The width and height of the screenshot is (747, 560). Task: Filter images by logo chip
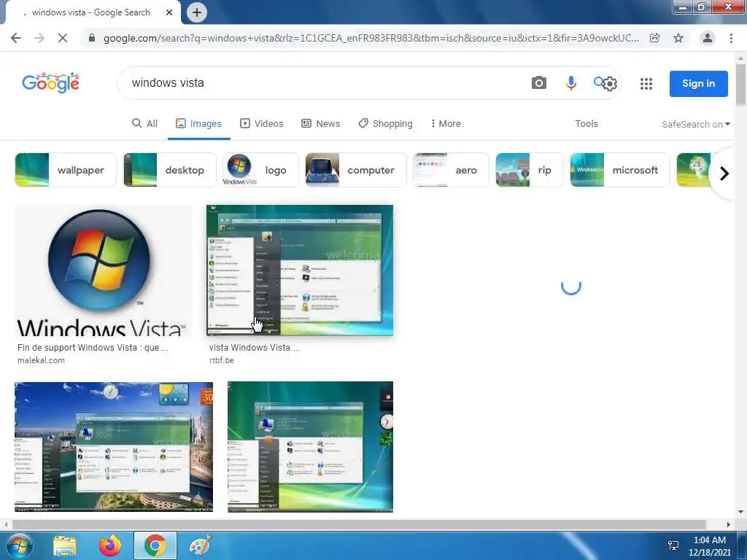click(260, 170)
